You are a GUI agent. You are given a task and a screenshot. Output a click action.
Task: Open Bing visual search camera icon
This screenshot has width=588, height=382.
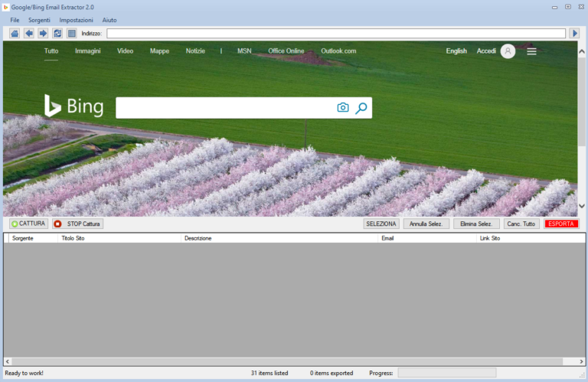click(x=343, y=108)
